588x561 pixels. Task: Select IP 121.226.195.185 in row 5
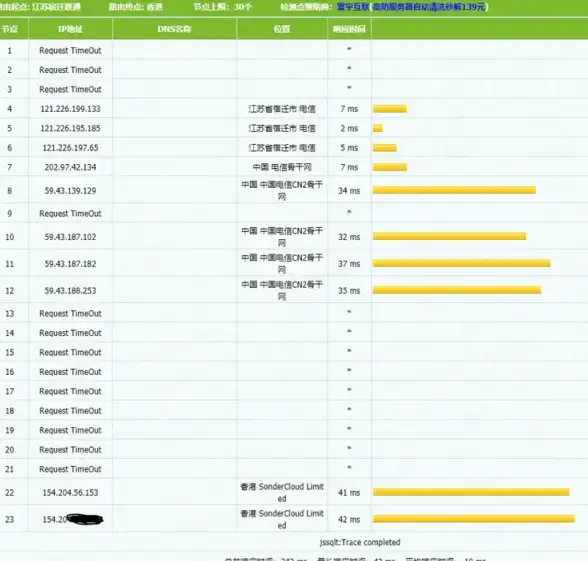(70, 128)
